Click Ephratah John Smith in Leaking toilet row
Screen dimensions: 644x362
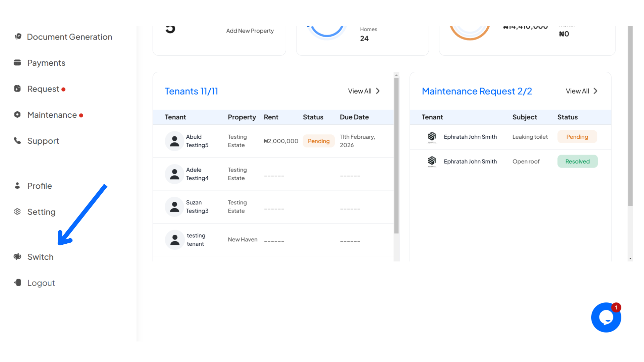pyautogui.click(x=470, y=137)
